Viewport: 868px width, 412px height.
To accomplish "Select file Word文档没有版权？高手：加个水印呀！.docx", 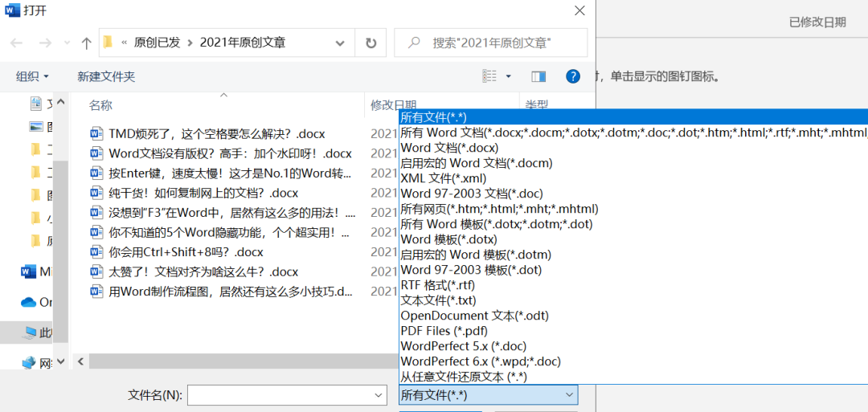I will coord(231,153).
